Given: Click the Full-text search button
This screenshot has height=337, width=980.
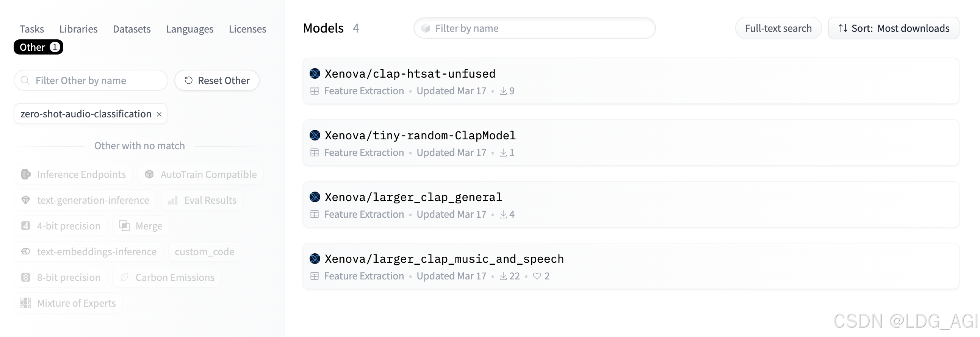Looking at the screenshot, I should 778,28.
